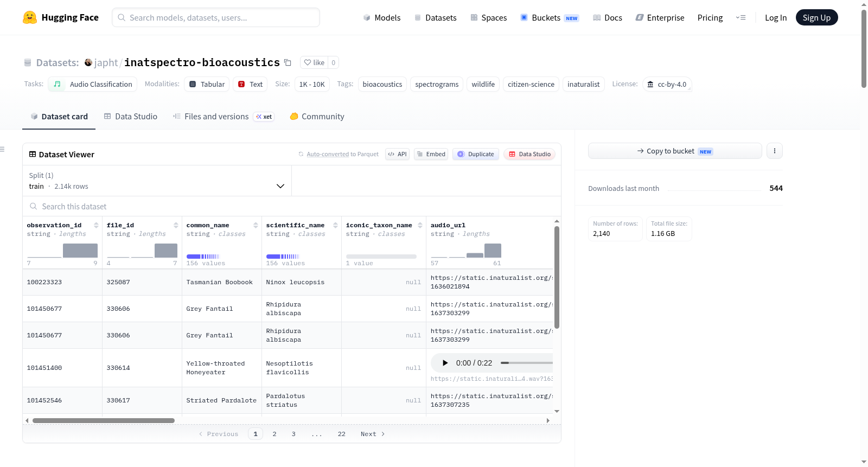
Task: Filter by the Tabular modality tag
Action: coord(207,84)
